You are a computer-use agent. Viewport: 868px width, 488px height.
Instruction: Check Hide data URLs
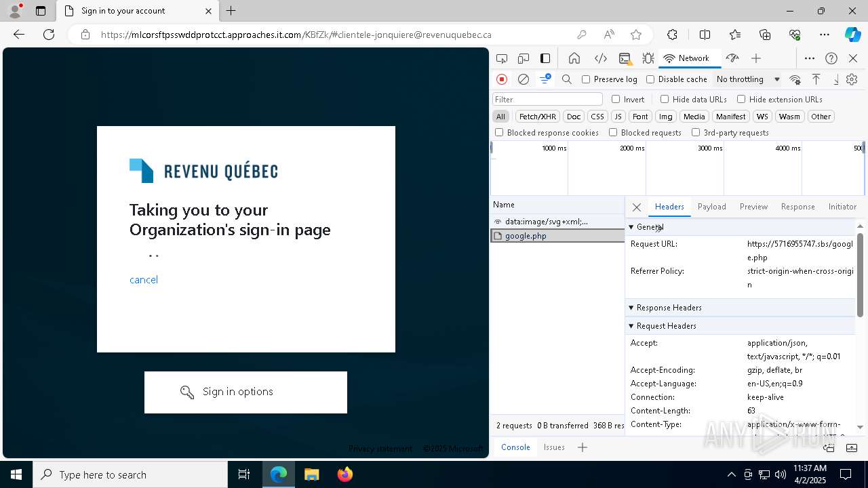(x=665, y=99)
